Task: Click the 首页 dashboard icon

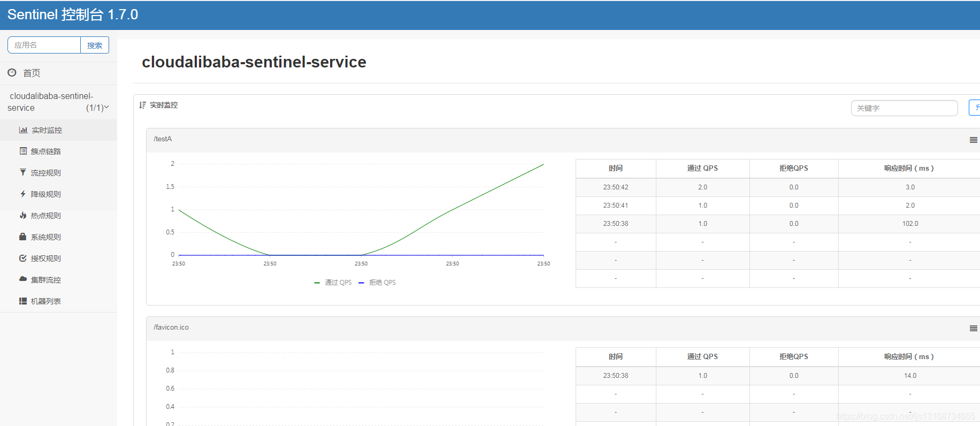Action: coord(12,72)
